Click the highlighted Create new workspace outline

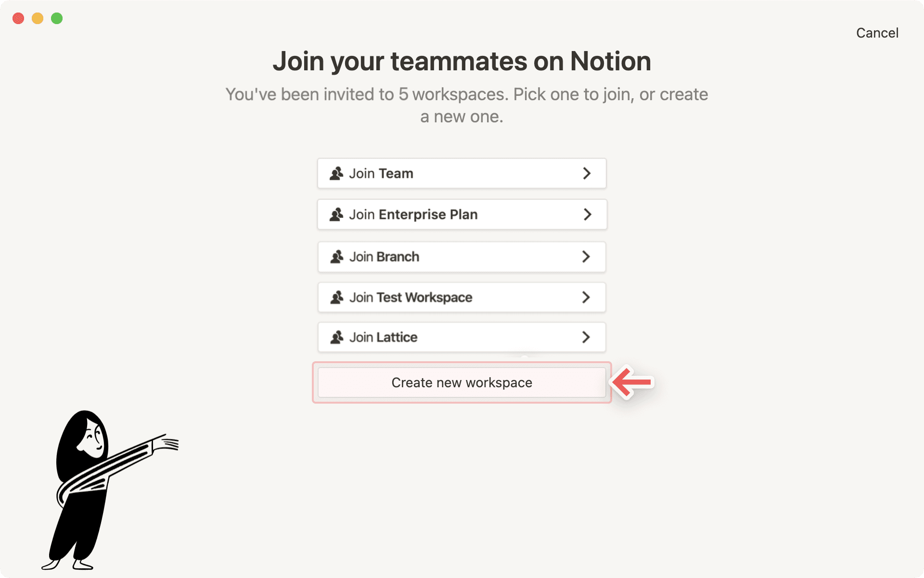point(462,382)
